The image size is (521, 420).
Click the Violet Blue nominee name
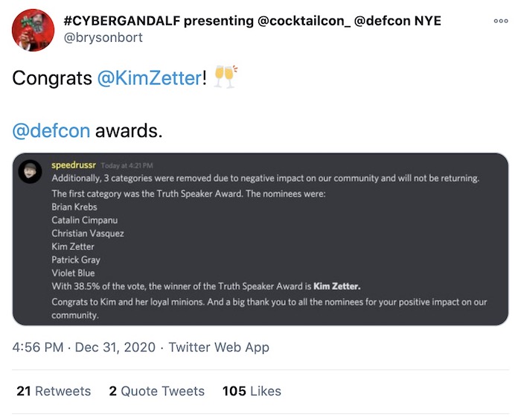point(72,273)
